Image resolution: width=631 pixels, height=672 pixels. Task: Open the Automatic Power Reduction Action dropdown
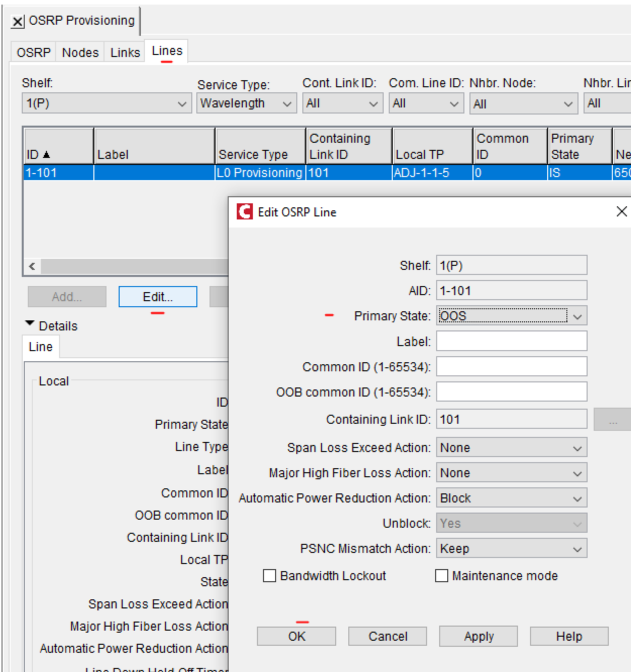click(578, 497)
